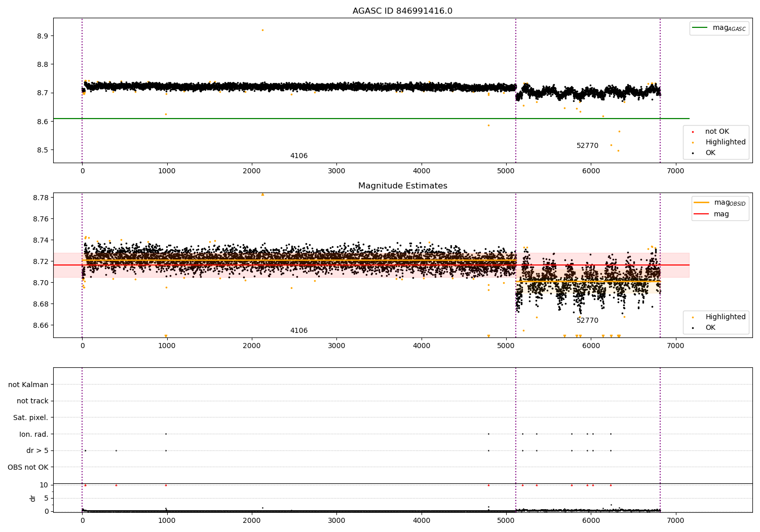Click mag OBSID legend entry in middle plot
The height and width of the screenshot is (532, 760).
tap(720, 203)
